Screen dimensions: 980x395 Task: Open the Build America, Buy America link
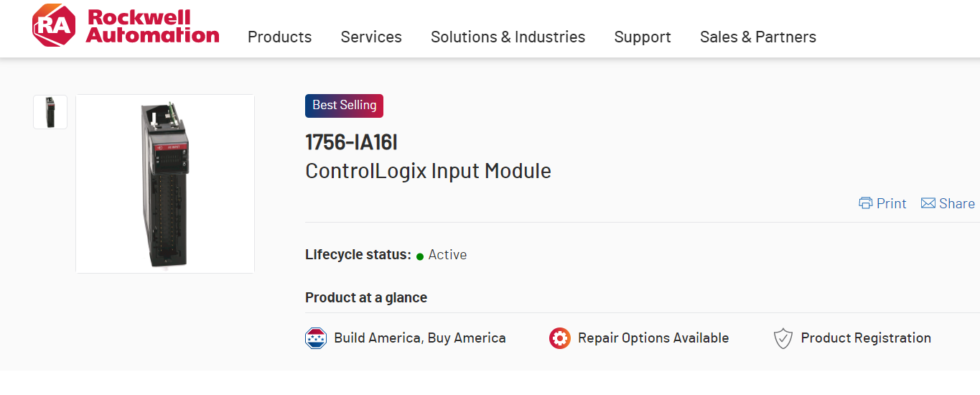click(419, 338)
